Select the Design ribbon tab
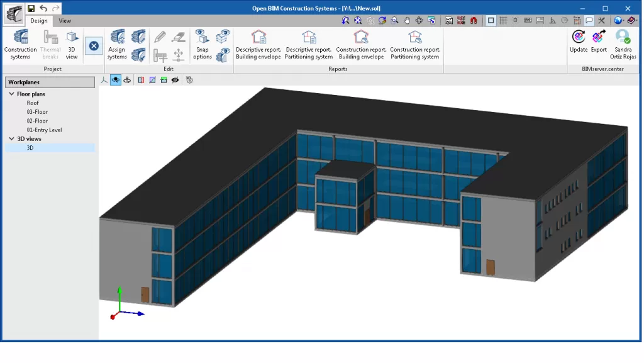The height and width of the screenshot is (363, 644). (39, 21)
